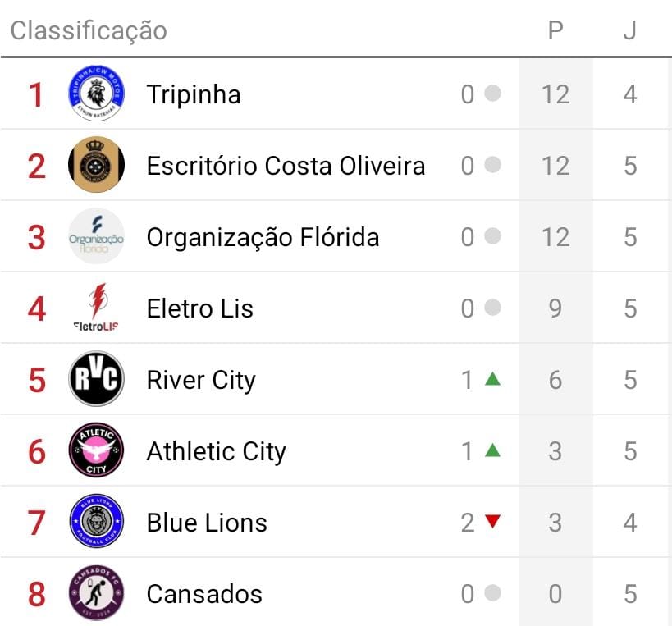Open the Tripinha team name link

click(x=194, y=94)
